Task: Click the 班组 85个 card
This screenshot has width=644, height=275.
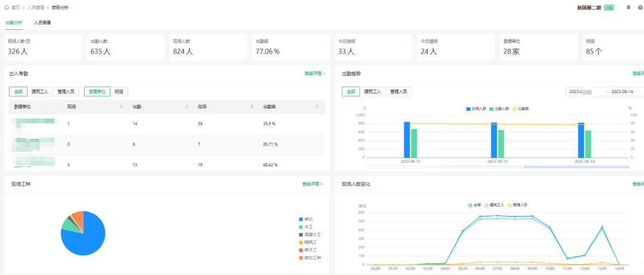Action: (x=613, y=48)
